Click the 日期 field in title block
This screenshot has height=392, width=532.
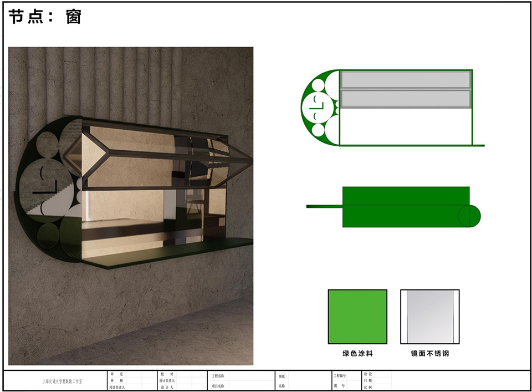coord(366,381)
